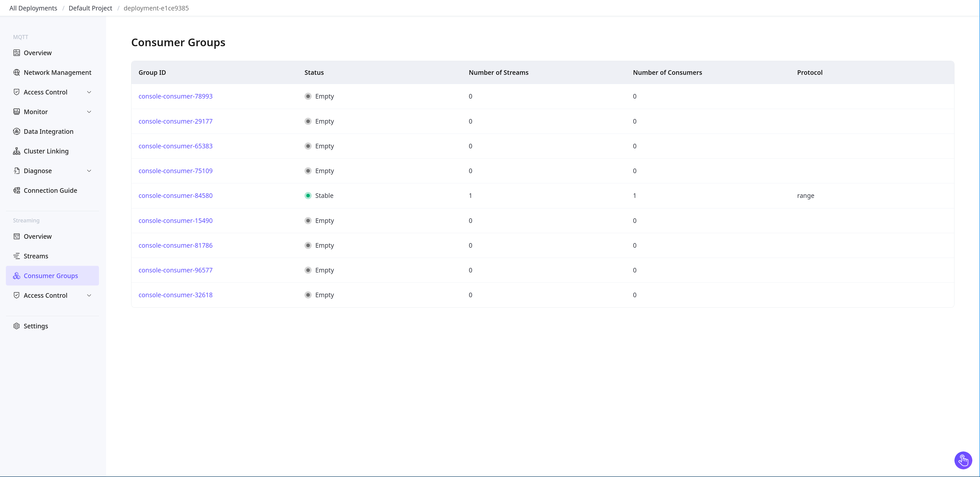Click the Consumer Groups sidebar icon
This screenshot has width=980, height=477.
tap(17, 275)
